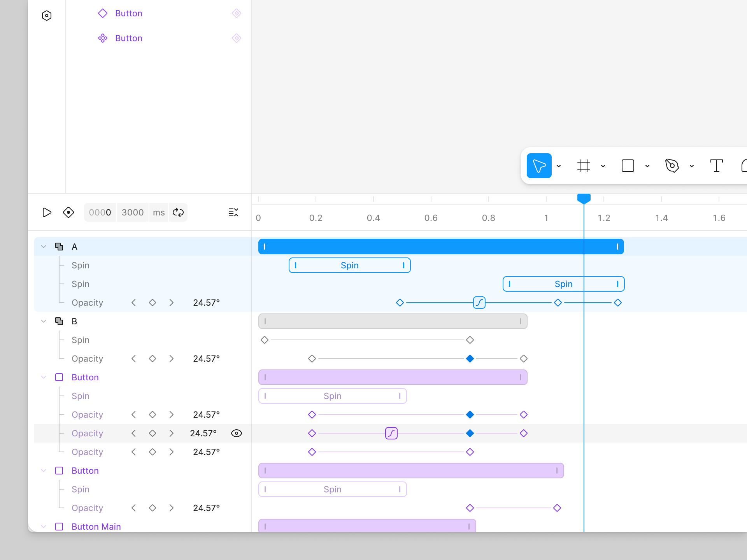Go to previous keyframe on highlighted Opacity row

[134, 433]
